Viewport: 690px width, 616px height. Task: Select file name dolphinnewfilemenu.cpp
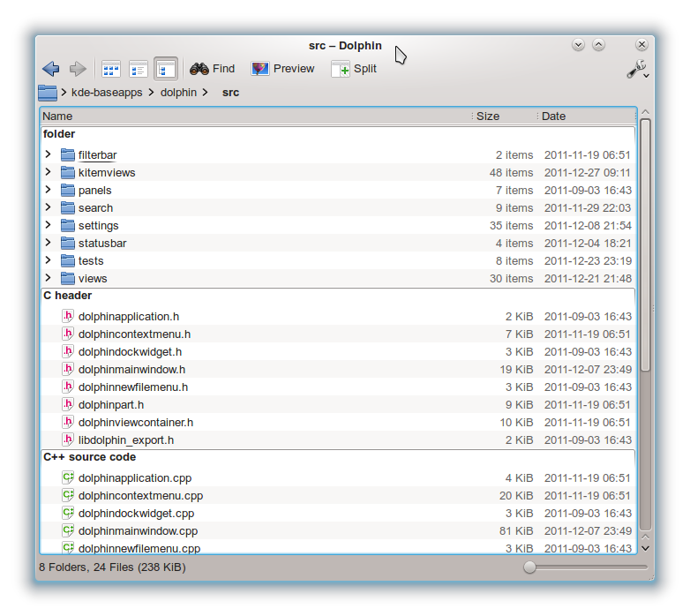click(139, 548)
